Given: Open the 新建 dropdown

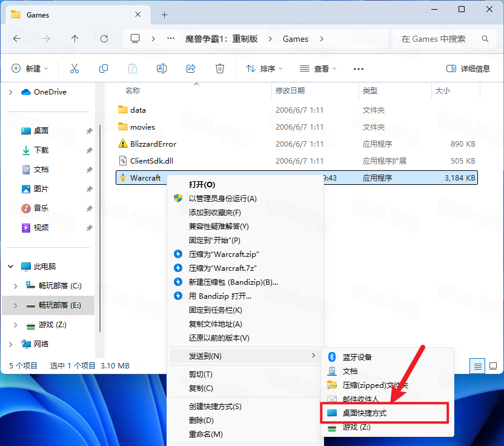Looking at the screenshot, I should (x=30, y=68).
